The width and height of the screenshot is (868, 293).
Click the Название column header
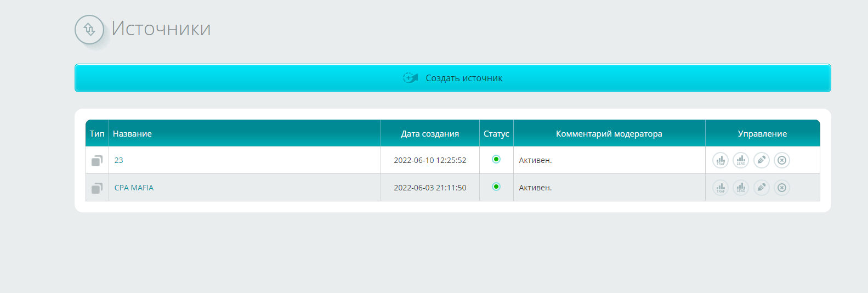pyautogui.click(x=245, y=133)
